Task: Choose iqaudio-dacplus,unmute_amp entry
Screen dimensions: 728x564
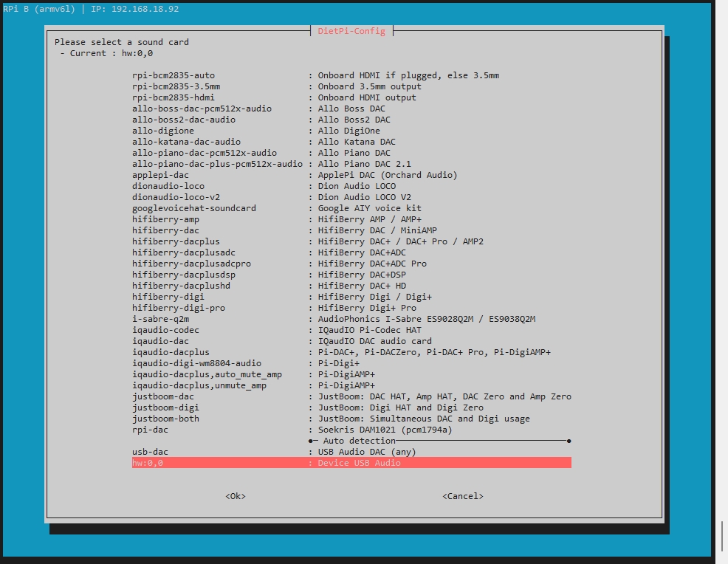Action: click(x=351, y=385)
